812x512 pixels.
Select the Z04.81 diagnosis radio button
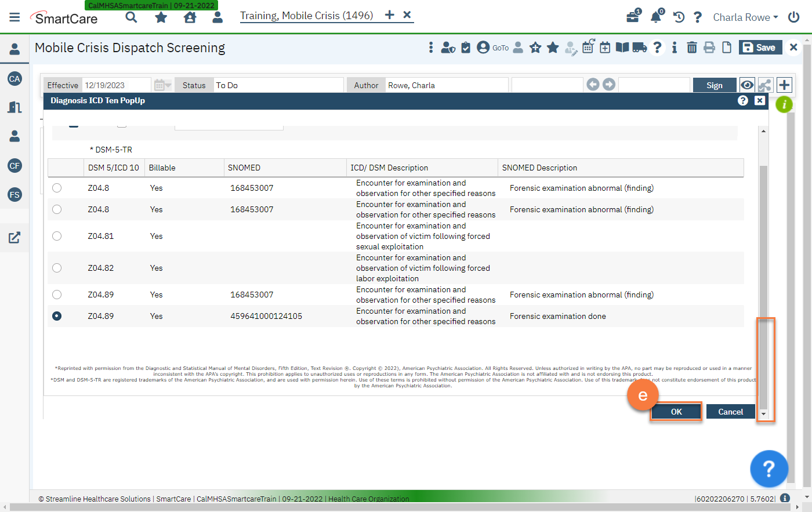tap(56, 236)
